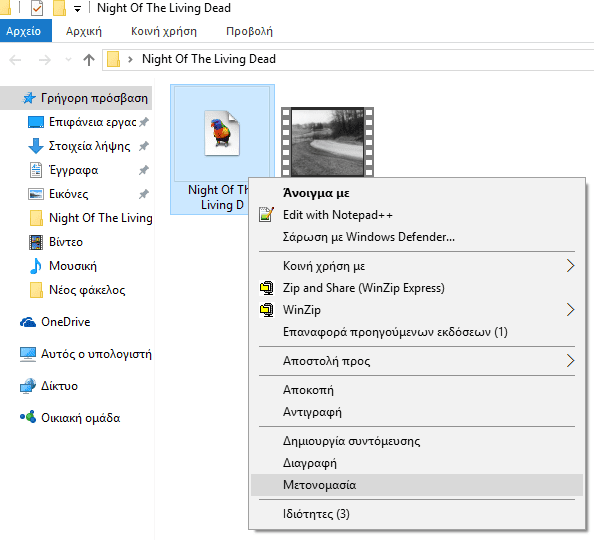Screen dimensions: 594x540
Task: Click the pin icon next to Εικόνες
Action: click(144, 194)
